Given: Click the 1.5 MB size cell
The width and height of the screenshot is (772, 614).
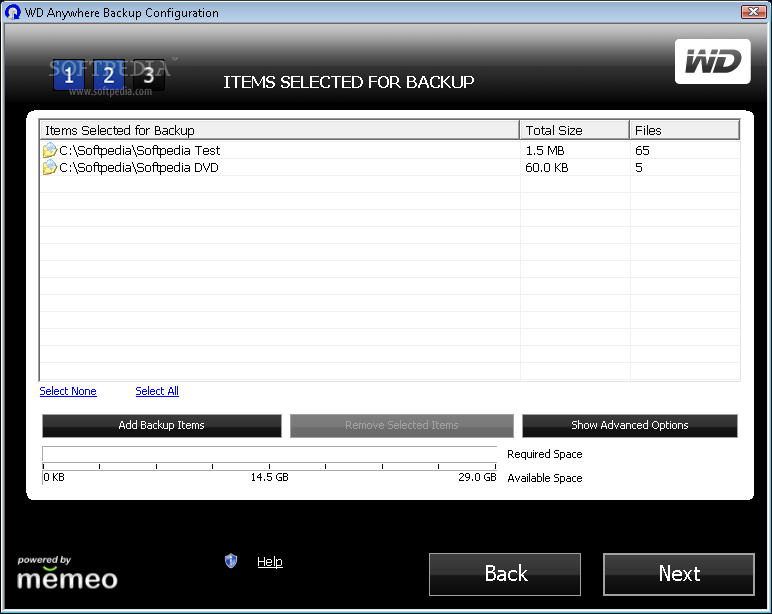Looking at the screenshot, I should [x=545, y=150].
